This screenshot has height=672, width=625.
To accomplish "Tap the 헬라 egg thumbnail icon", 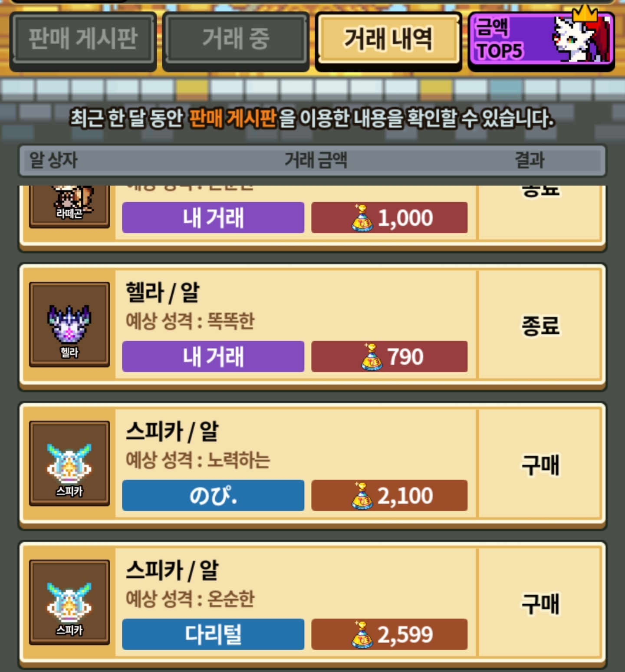I will point(69,324).
